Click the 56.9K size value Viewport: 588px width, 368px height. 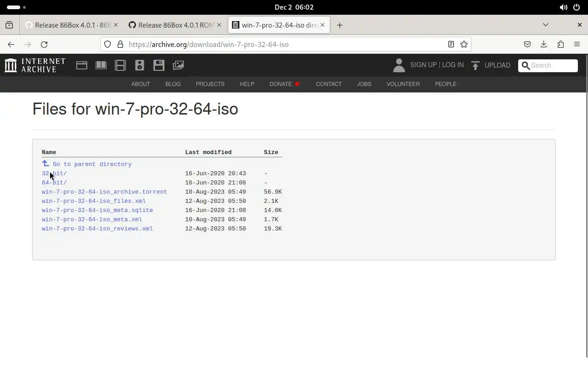[273, 192]
